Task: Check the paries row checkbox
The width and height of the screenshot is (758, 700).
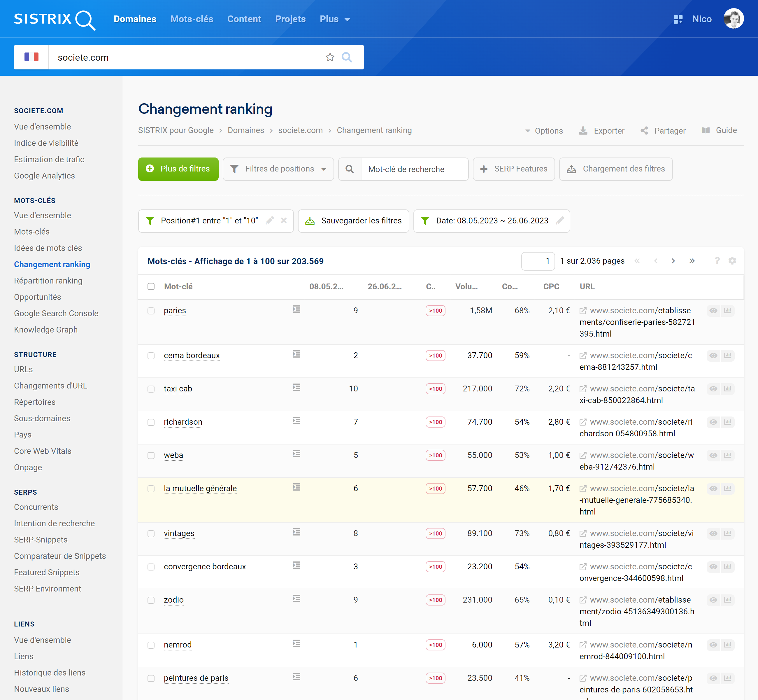Action: click(x=151, y=311)
